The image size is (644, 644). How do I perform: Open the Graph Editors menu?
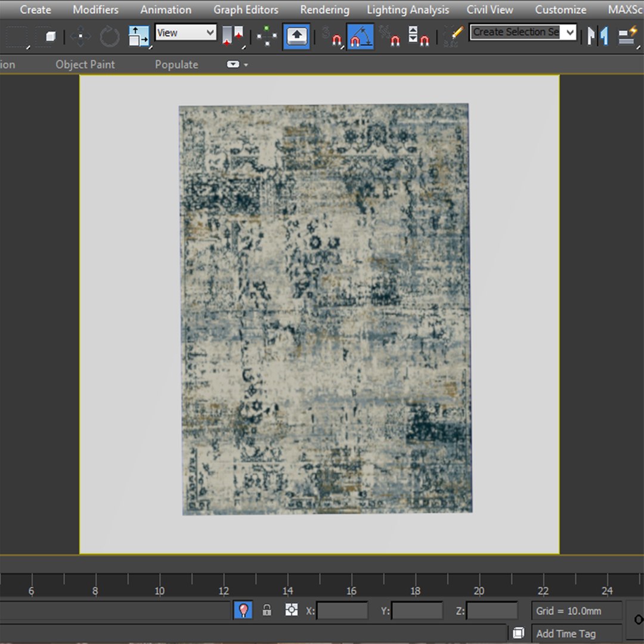pos(246,10)
